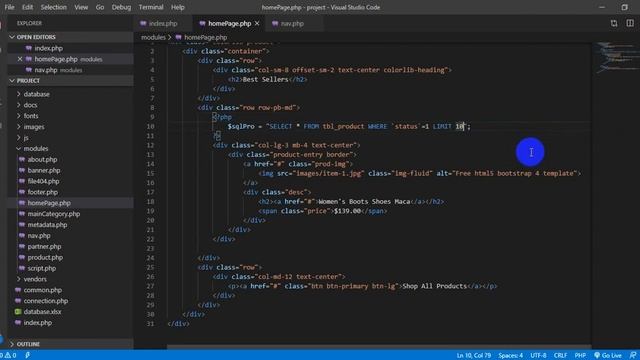Click the Best Sellers heading text

coord(265,79)
